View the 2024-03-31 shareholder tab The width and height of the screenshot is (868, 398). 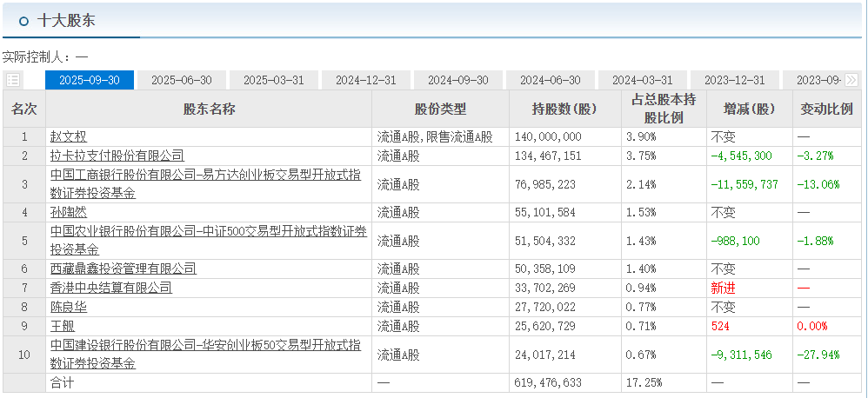pyautogui.click(x=642, y=80)
